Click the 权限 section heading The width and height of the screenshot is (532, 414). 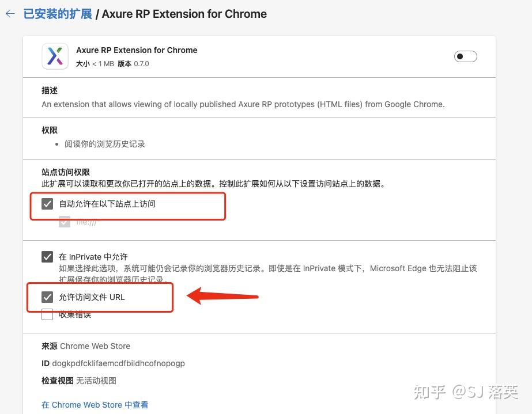[x=50, y=130]
